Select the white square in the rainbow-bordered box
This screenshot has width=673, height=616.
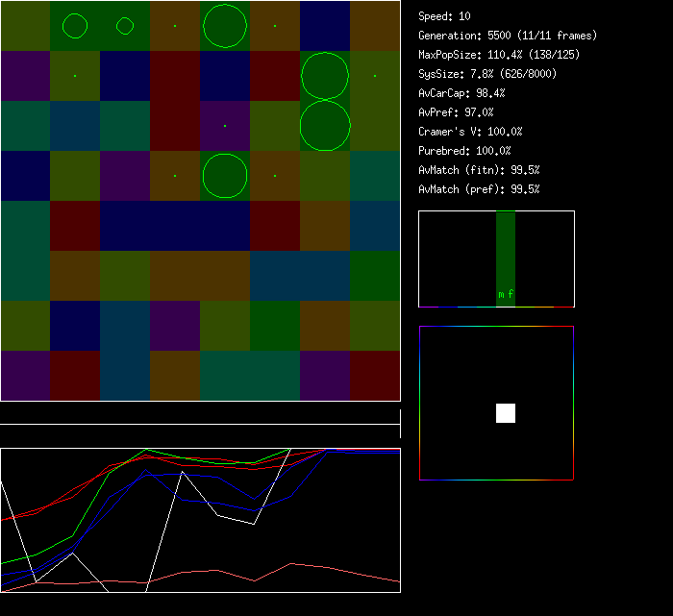506,413
